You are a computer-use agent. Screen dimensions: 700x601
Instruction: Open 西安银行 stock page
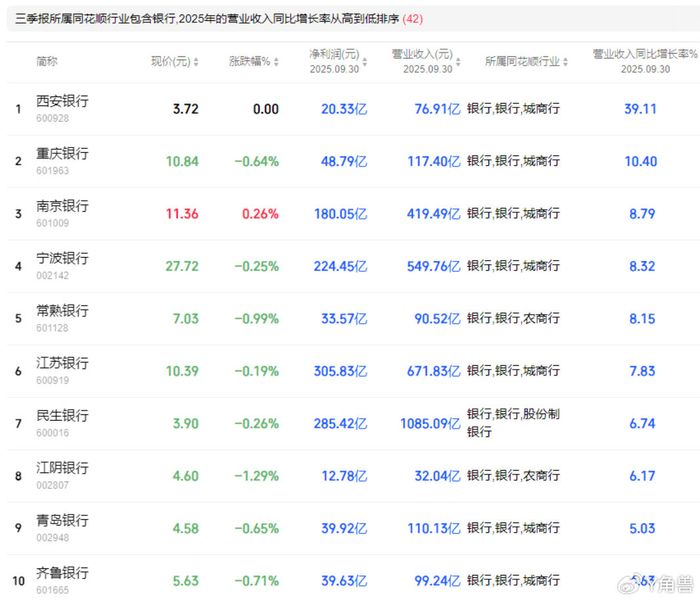point(62,101)
